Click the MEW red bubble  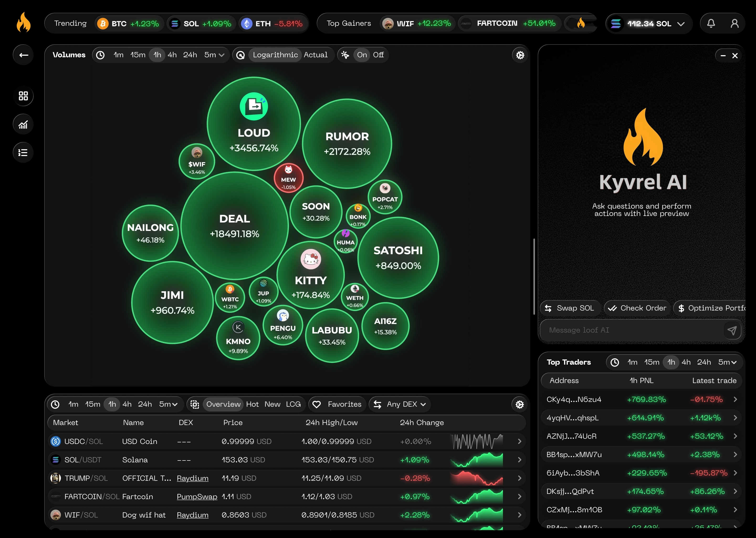tap(288, 178)
